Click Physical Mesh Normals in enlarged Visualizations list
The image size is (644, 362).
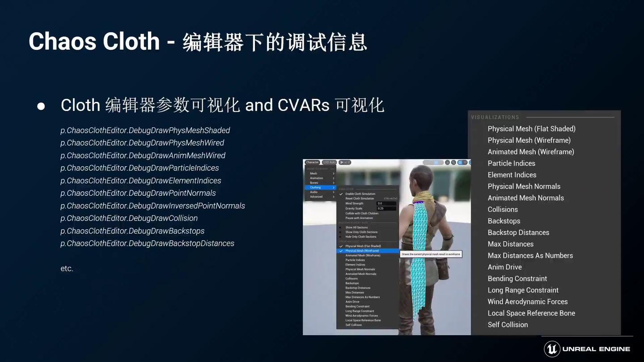524,186
